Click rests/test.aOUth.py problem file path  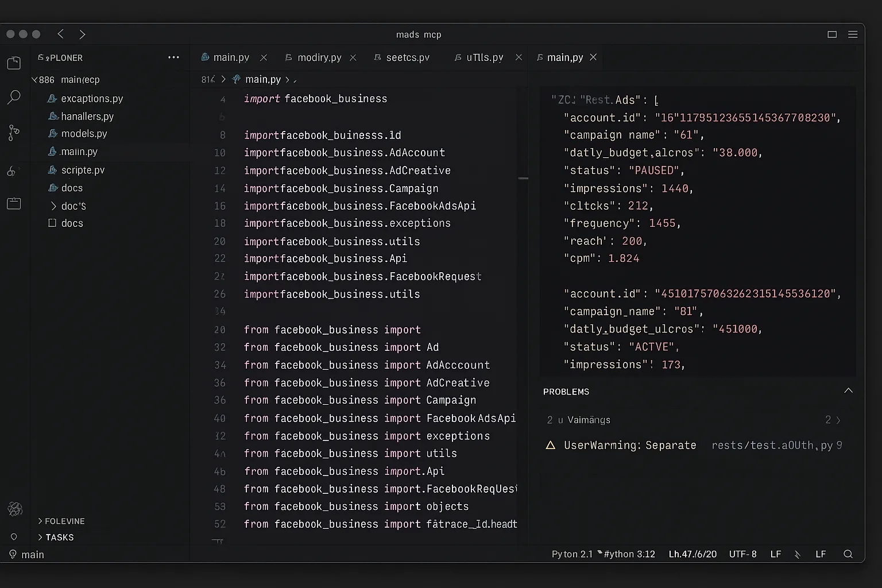(x=772, y=445)
